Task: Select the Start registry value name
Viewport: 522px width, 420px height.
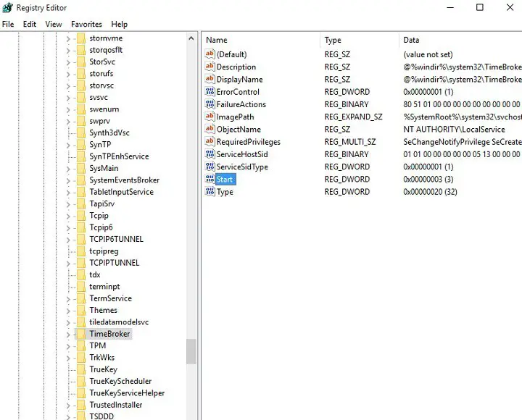Action: point(225,180)
